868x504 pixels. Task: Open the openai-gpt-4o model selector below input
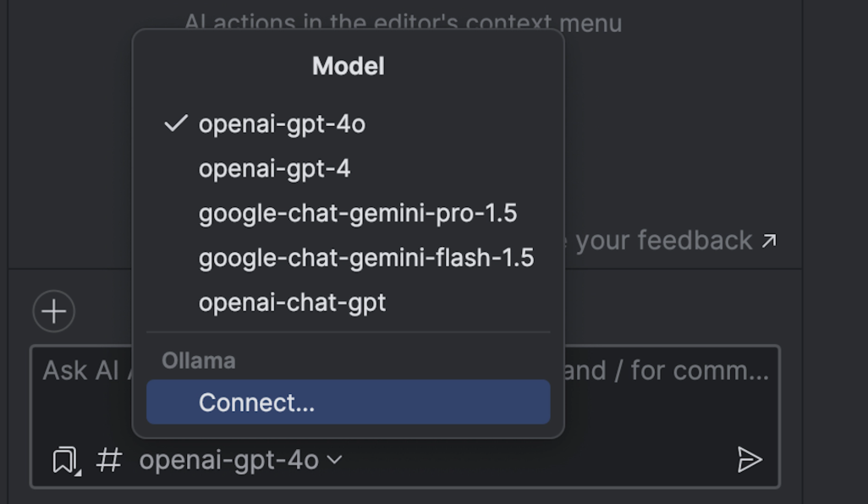[229, 460]
